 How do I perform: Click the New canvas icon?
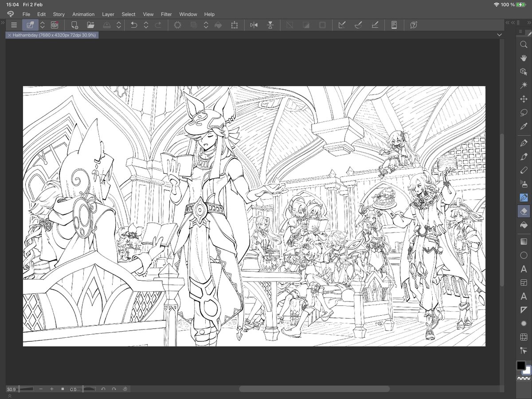coord(74,25)
